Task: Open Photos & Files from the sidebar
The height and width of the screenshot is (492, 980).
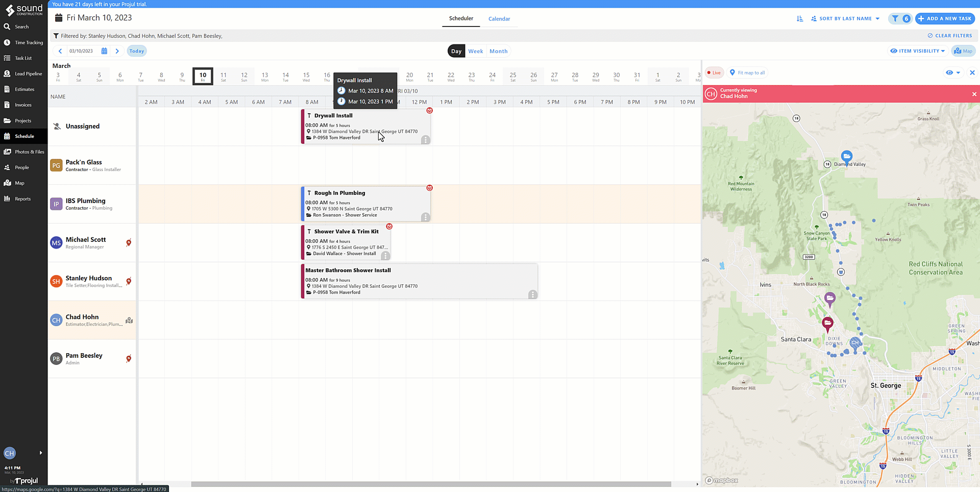Action: [23, 152]
